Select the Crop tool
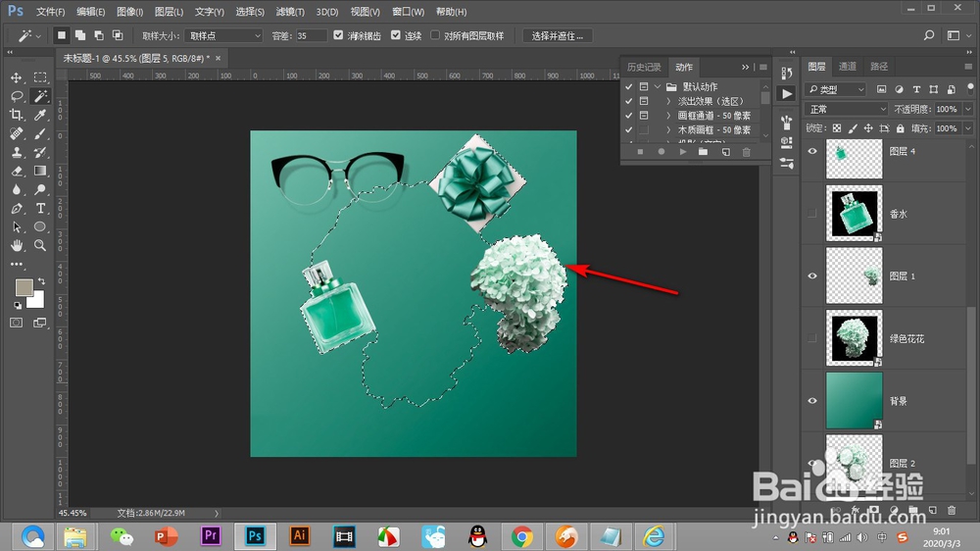The width and height of the screenshot is (980, 551). coord(17,115)
